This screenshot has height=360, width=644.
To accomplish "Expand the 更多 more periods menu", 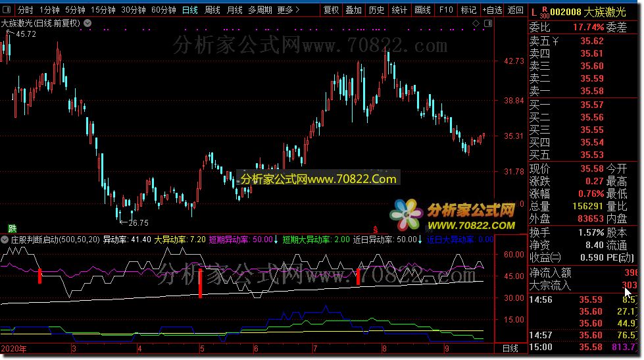I will coord(288,9).
